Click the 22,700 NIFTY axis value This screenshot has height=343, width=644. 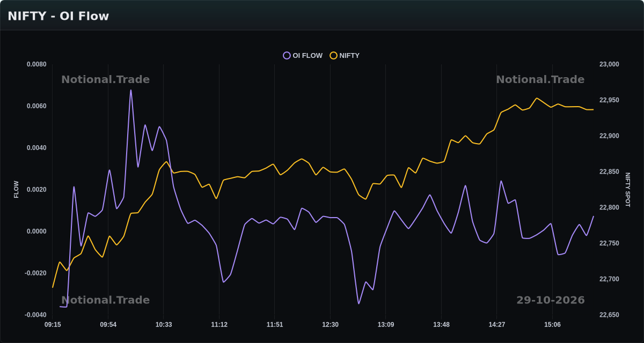coord(609,279)
